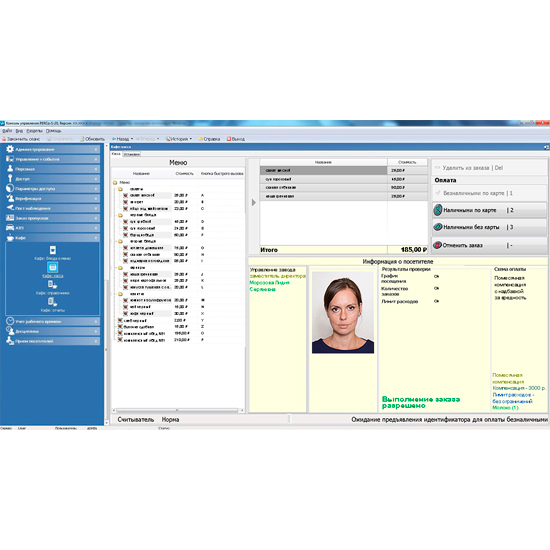Open the История dropdown arrow

tap(190, 139)
